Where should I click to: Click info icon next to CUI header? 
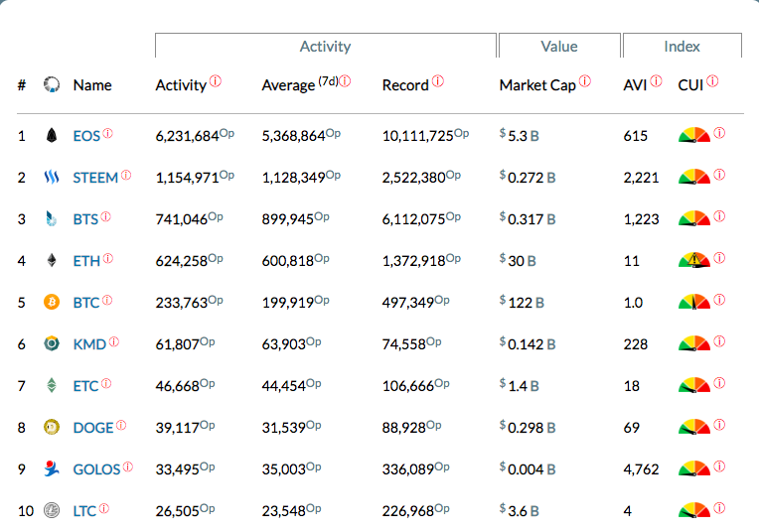click(712, 80)
